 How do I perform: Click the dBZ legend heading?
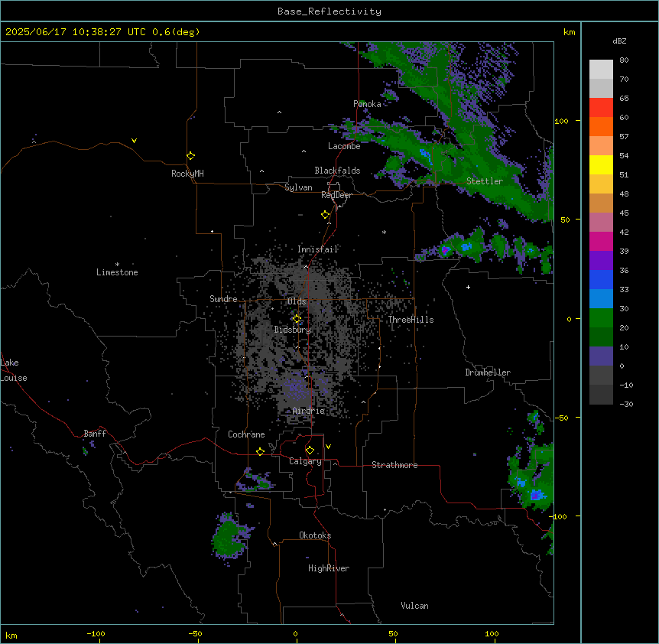click(619, 41)
